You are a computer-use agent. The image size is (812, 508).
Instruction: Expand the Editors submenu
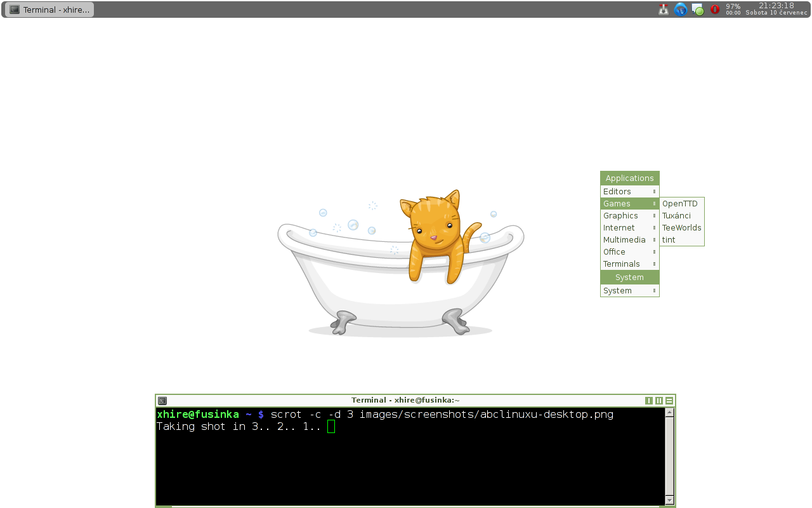pos(630,191)
